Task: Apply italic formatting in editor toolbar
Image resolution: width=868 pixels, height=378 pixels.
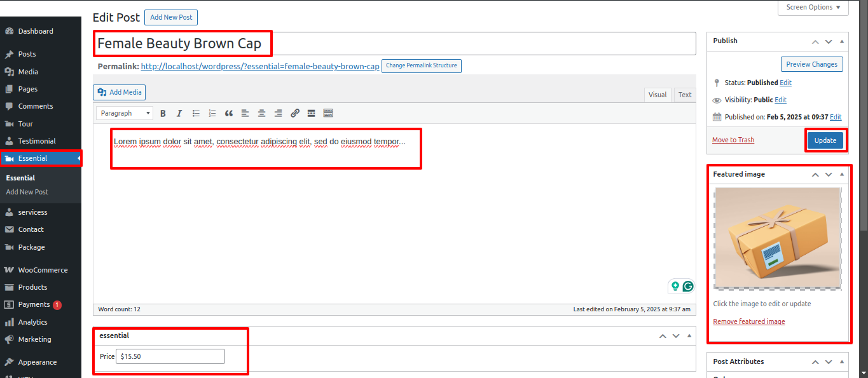Action: tap(179, 113)
